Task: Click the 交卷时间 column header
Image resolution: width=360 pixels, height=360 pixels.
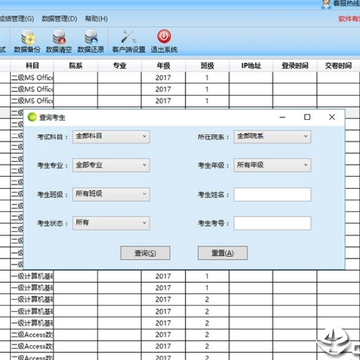Action: coord(338,66)
